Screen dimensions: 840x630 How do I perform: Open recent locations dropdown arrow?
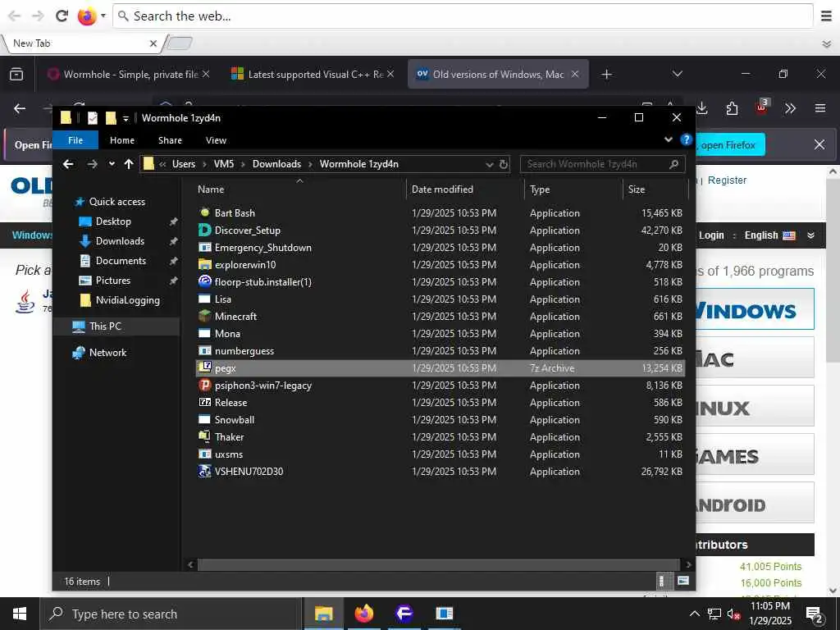[x=112, y=164]
